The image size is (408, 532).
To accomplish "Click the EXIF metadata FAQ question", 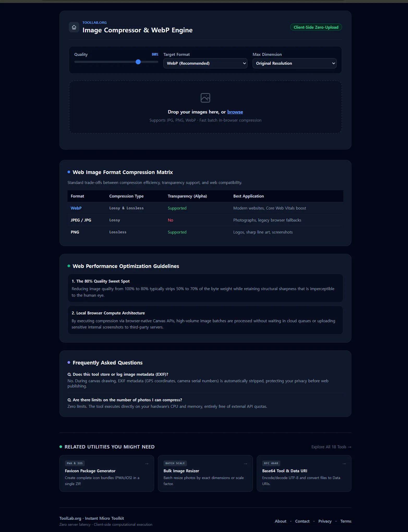I will [x=118, y=374].
